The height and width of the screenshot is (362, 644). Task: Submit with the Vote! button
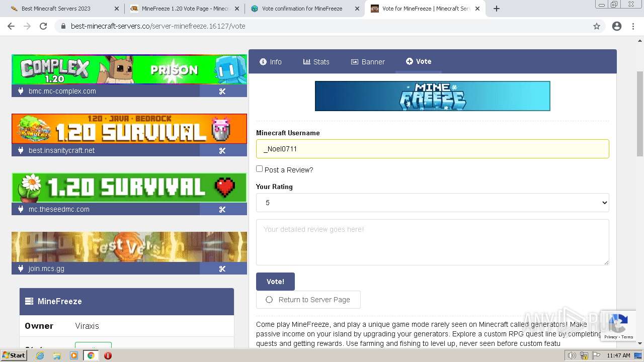[x=275, y=282]
